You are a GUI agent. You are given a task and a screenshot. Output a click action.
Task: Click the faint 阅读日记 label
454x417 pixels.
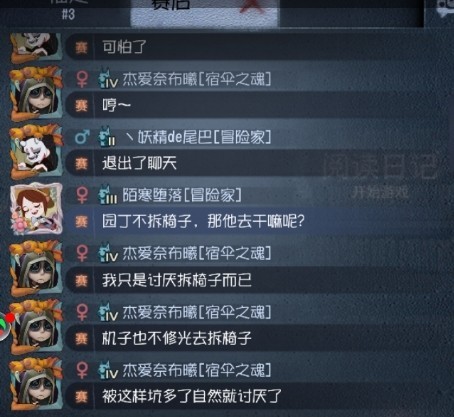coord(380,166)
